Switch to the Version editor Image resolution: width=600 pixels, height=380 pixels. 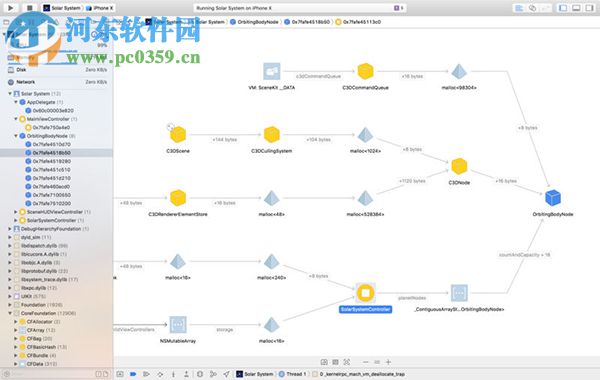tap(545, 8)
